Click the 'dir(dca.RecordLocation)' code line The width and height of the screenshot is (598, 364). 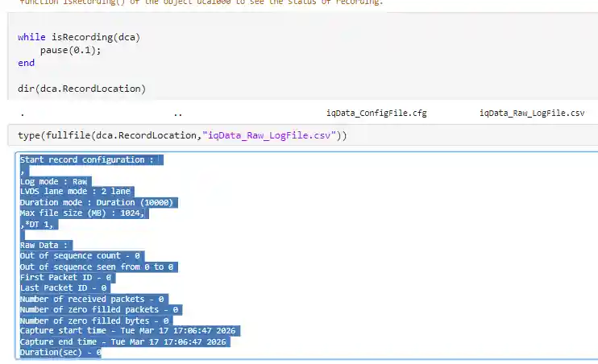pyautogui.click(x=81, y=89)
